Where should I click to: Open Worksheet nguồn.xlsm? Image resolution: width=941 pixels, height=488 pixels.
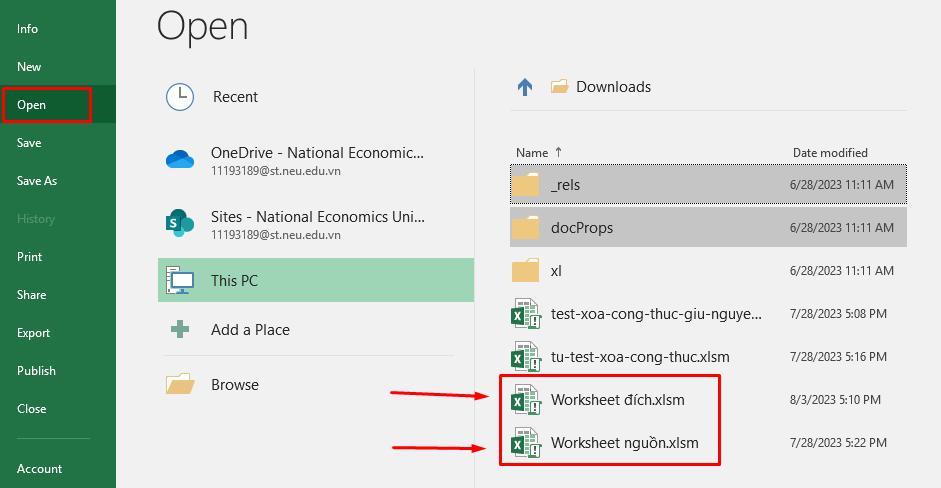pos(708,443)
